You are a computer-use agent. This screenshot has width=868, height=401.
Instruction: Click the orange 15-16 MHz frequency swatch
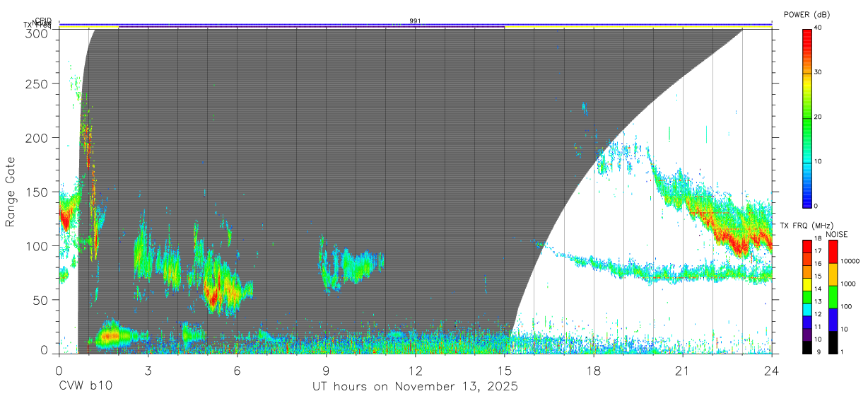807,272
